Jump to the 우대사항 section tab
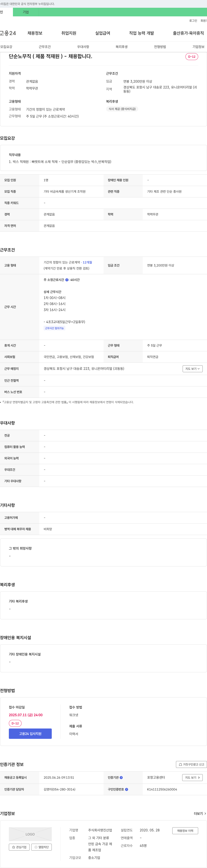Viewport: 207px width, 868px height. [x=83, y=47]
